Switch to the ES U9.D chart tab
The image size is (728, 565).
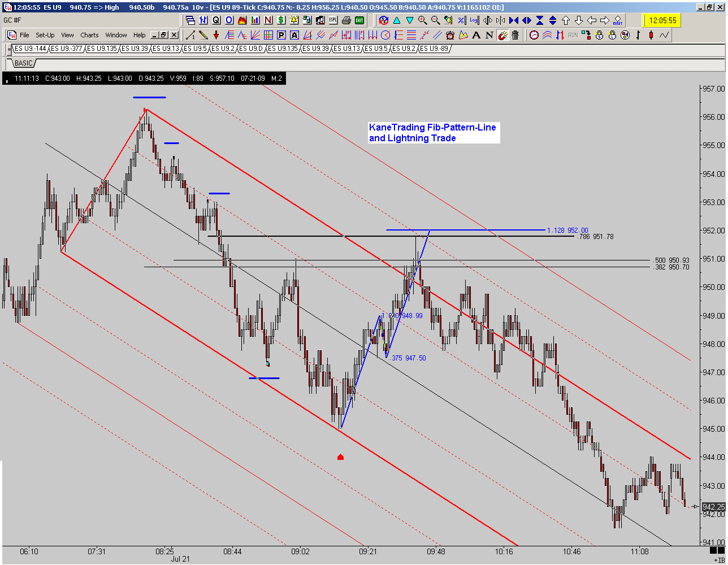tap(252, 49)
